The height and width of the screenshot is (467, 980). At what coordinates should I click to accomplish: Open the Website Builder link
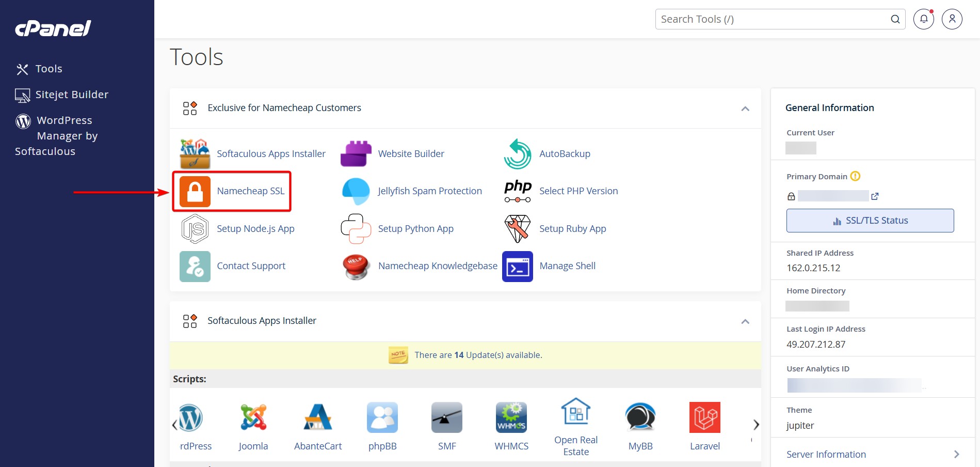pos(411,154)
